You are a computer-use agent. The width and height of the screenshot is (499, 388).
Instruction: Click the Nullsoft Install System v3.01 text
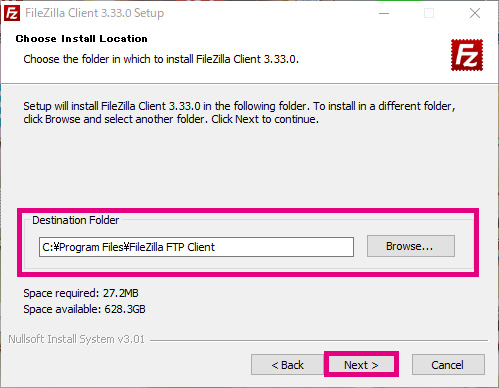coord(77,339)
